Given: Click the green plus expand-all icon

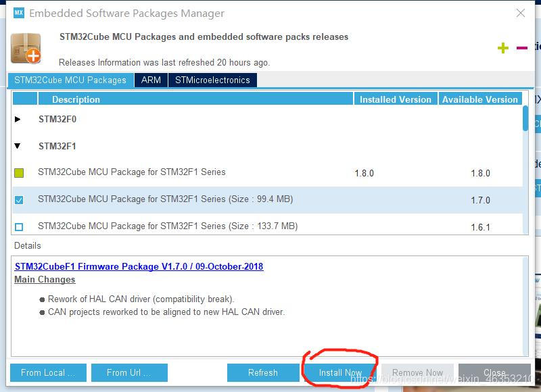Looking at the screenshot, I should [x=503, y=48].
